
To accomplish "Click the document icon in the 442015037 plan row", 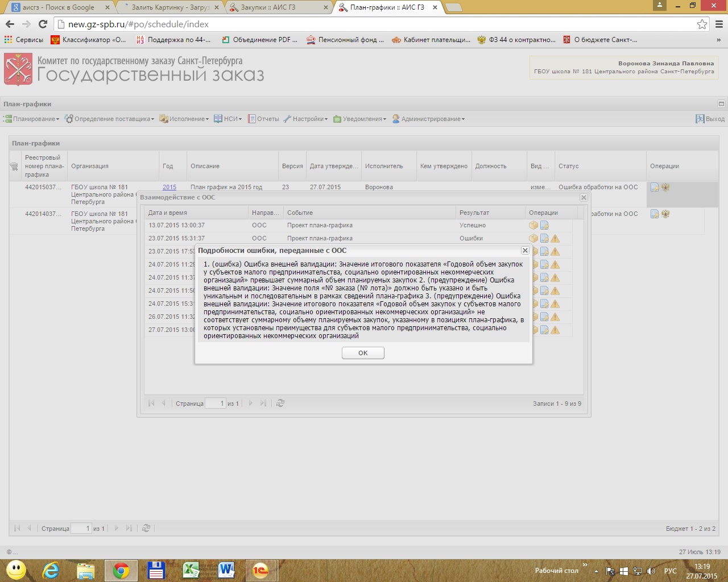I will (x=655, y=187).
